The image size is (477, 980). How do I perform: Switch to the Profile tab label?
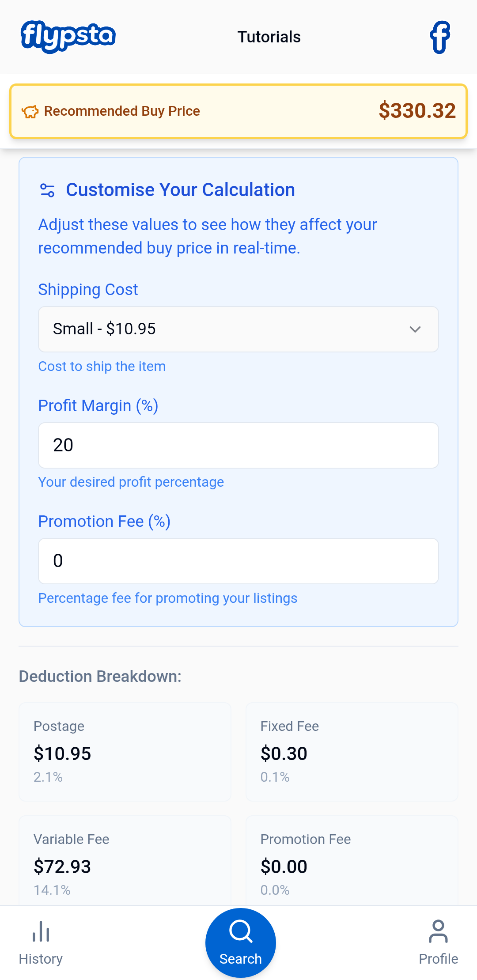[438, 959]
